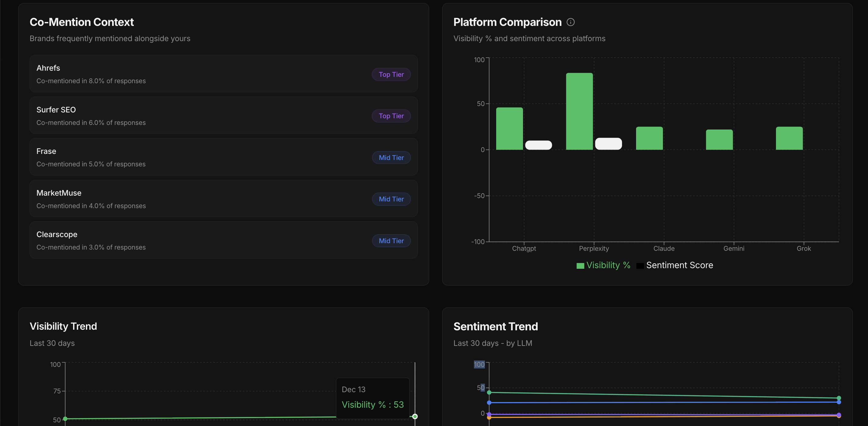Click the Surfer SEO Top Tier badge

391,116
